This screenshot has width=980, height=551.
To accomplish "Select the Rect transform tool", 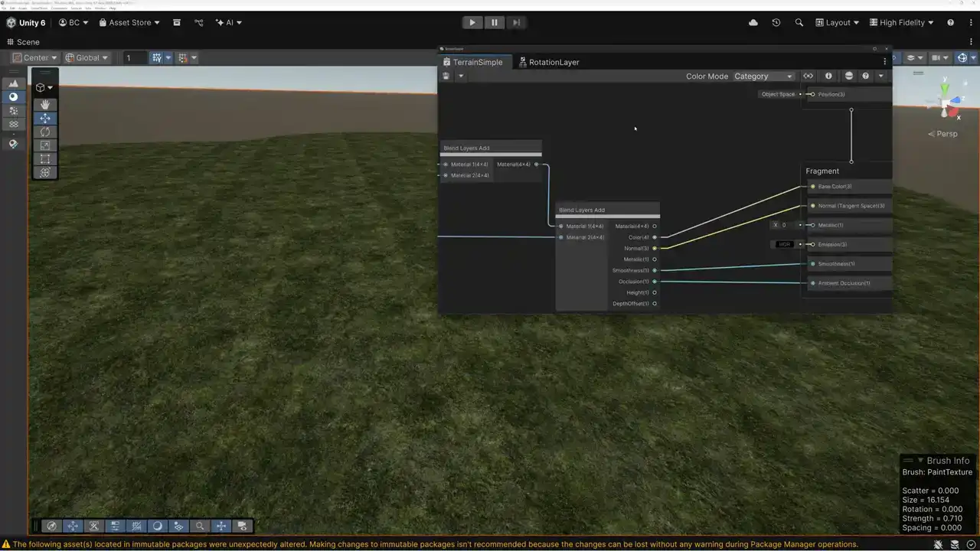I will (x=45, y=159).
